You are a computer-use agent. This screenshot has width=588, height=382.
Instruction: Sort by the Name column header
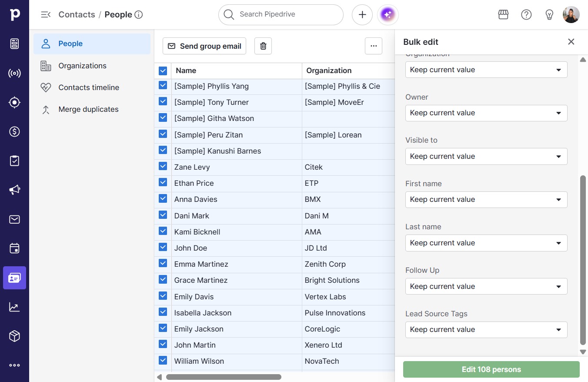point(186,70)
